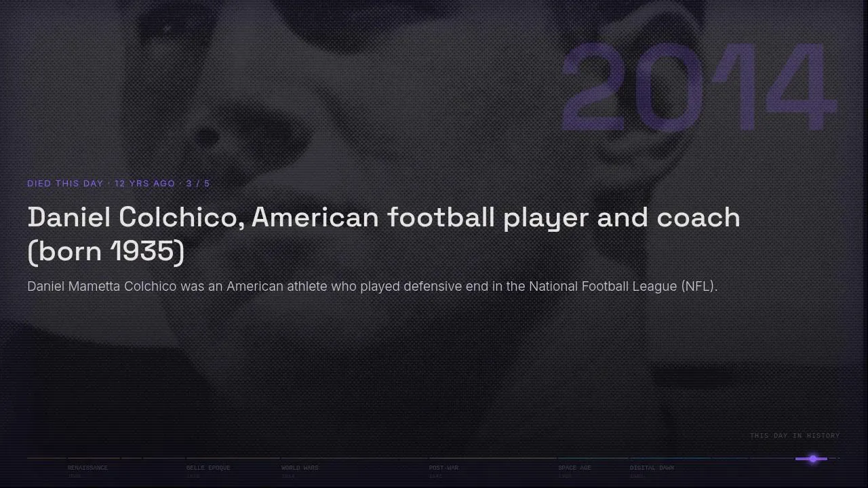Jump to the Renaissance era label
The width and height of the screenshot is (868, 488).
click(x=87, y=468)
